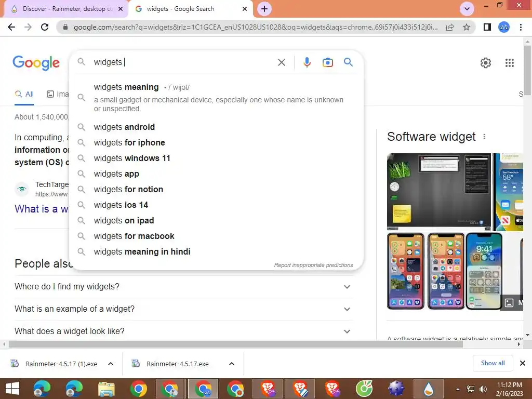Open the Chrome profile avatar

click(x=504, y=27)
